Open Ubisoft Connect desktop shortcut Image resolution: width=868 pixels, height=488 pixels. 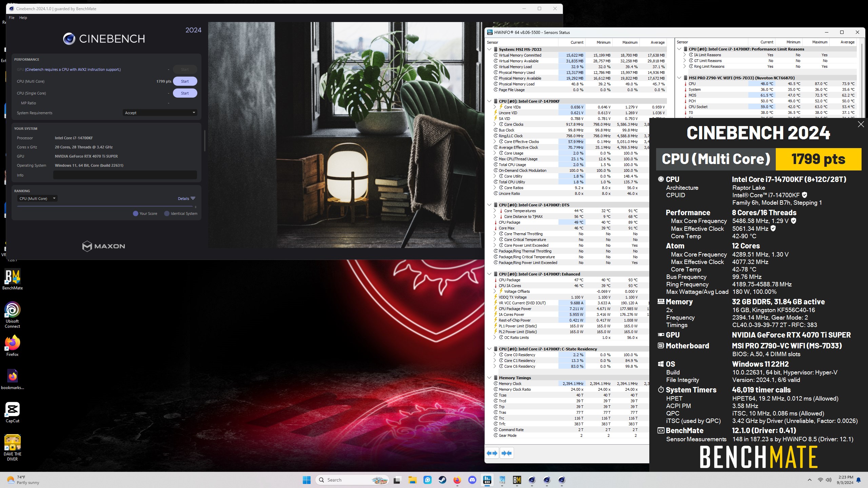pos(13,315)
